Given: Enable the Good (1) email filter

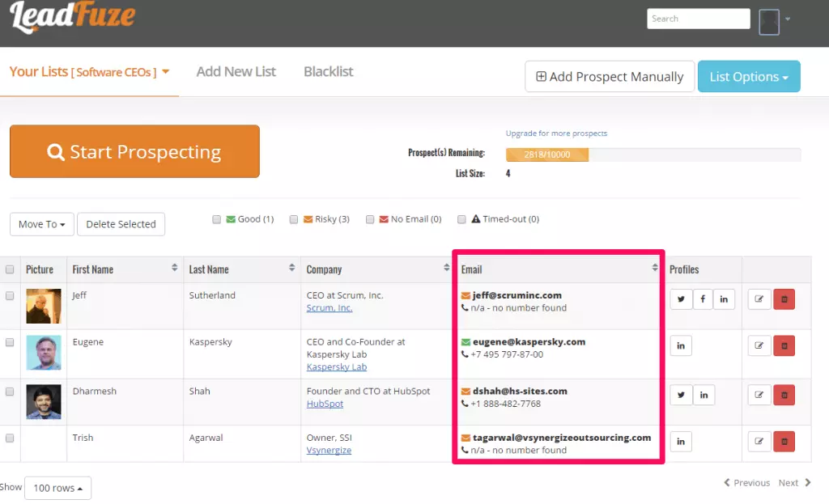Looking at the screenshot, I should coord(217,218).
